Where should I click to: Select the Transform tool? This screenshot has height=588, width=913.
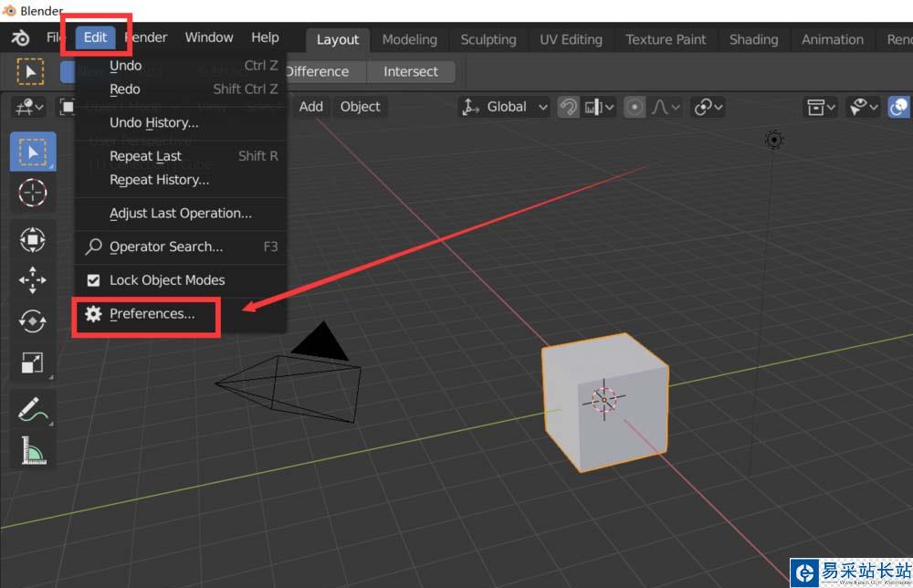click(x=33, y=239)
